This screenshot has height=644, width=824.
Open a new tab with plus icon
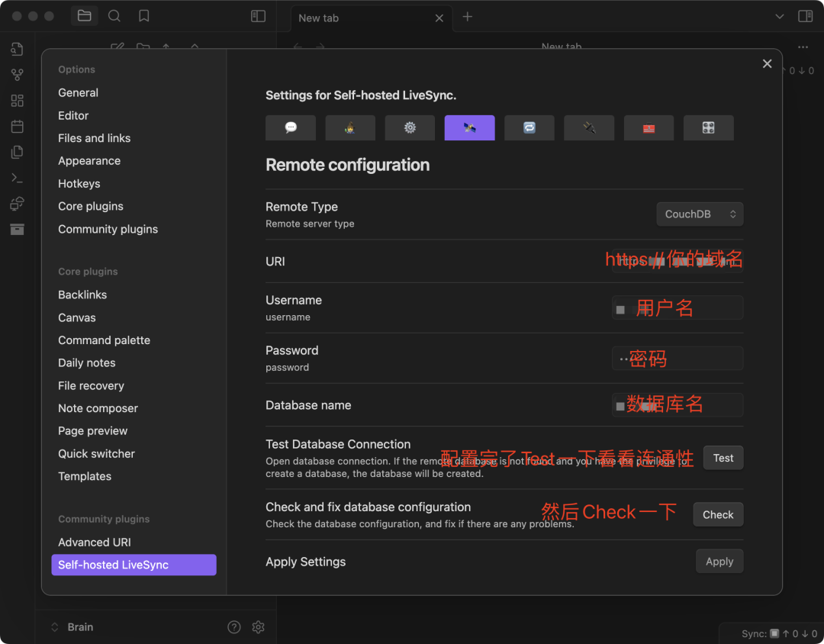coord(467,17)
